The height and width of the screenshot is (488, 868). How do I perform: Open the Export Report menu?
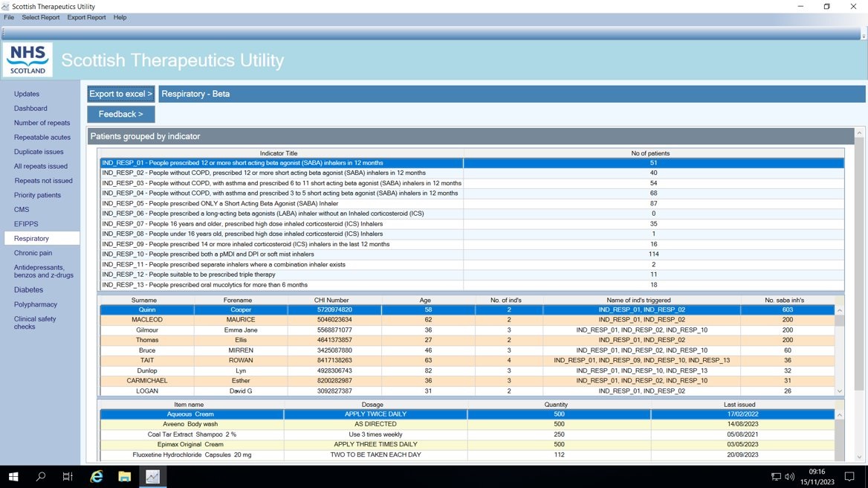(x=86, y=17)
